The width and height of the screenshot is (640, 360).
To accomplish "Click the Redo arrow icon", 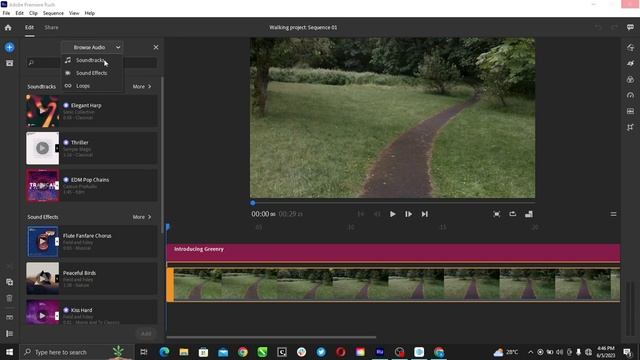I will point(614,27).
